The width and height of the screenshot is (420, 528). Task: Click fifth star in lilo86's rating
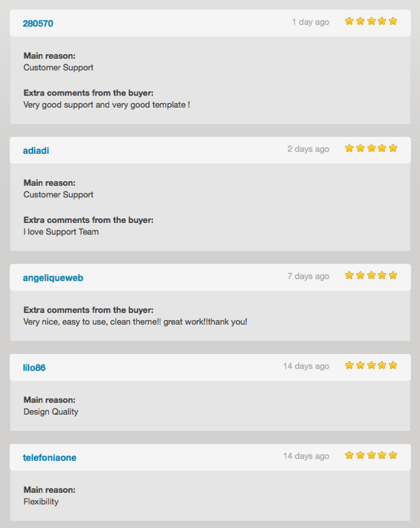pos(393,365)
